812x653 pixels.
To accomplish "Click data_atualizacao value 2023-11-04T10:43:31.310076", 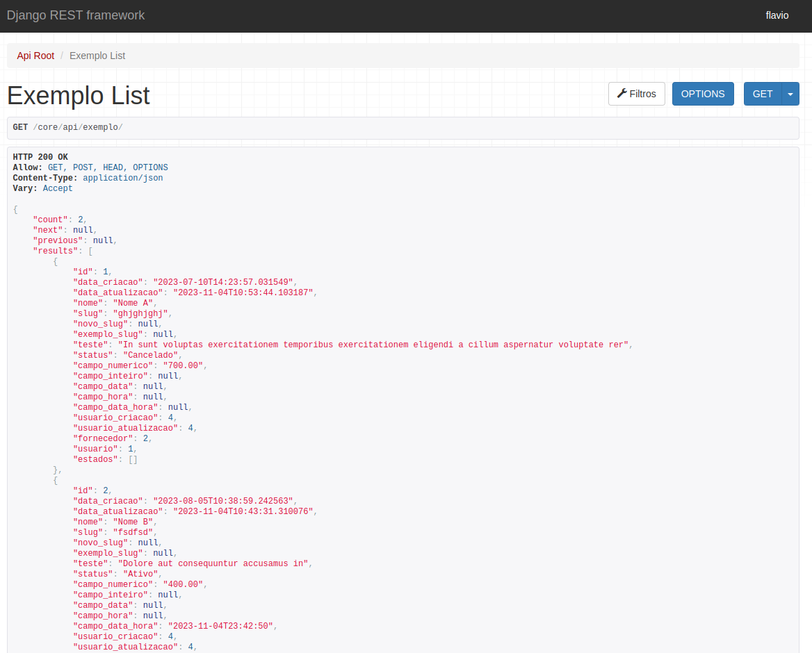I will [x=245, y=511].
